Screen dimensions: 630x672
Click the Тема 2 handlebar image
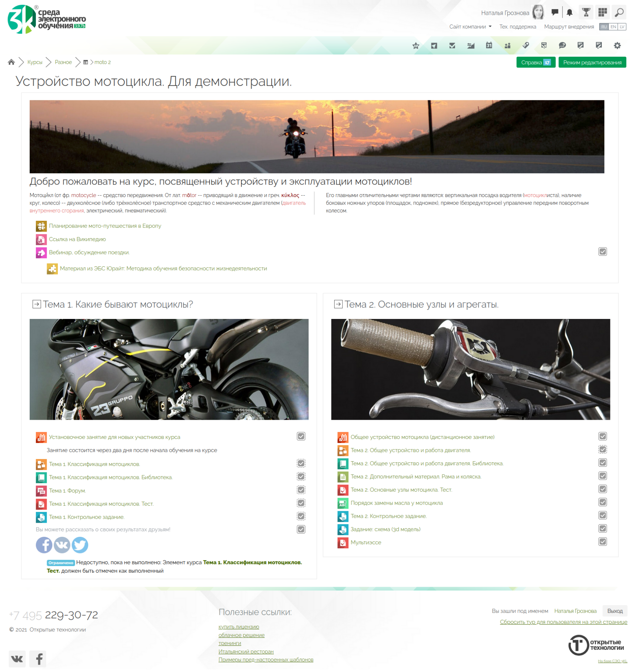coord(471,369)
